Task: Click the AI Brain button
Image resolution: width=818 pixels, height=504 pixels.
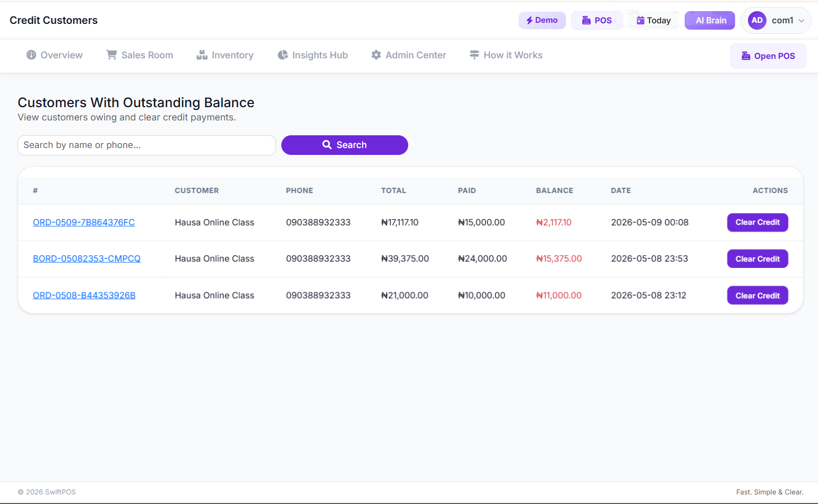Action: [x=710, y=20]
